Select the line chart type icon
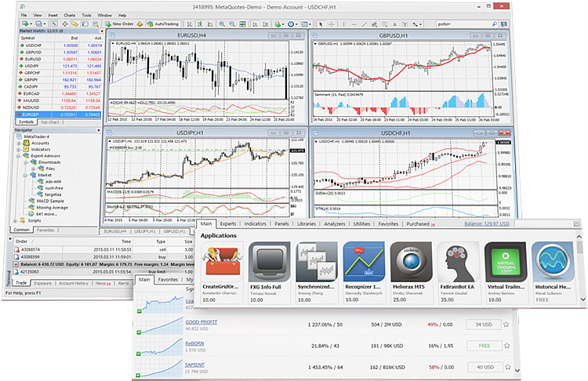Image resolution: width=588 pixels, height=381 pixels. tap(210, 24)
